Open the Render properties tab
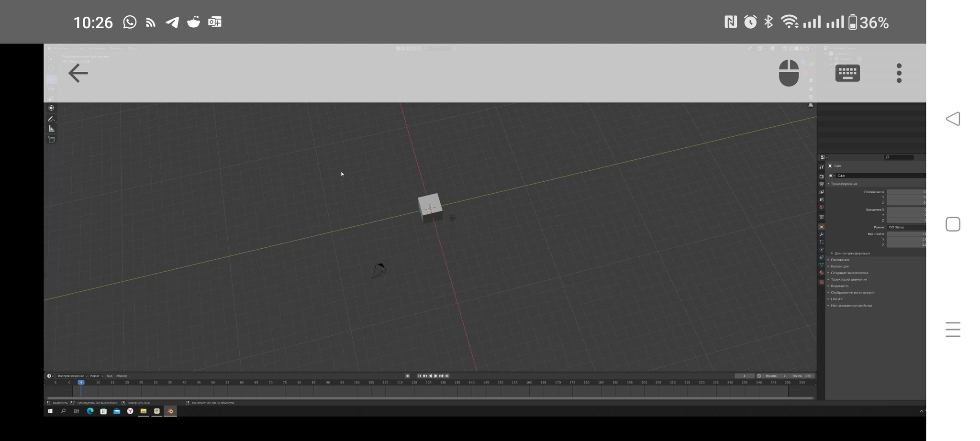The image size is (980, 441). click(822, 176)
